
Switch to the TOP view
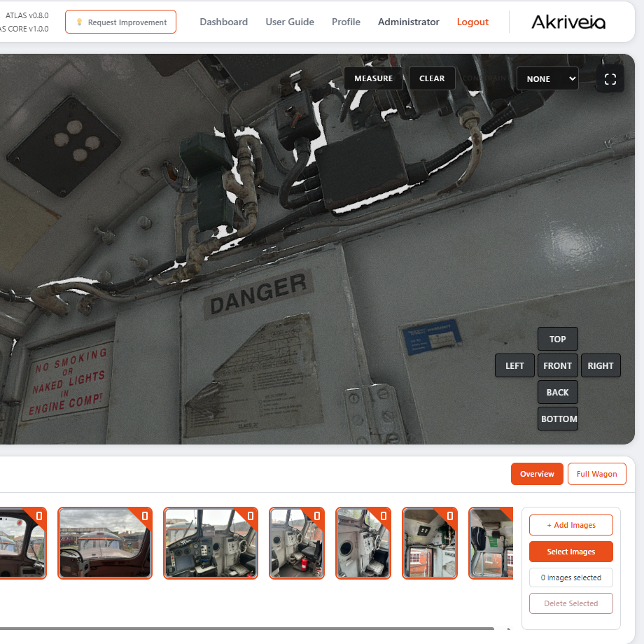pyautogui.click(x=557, y=339)
